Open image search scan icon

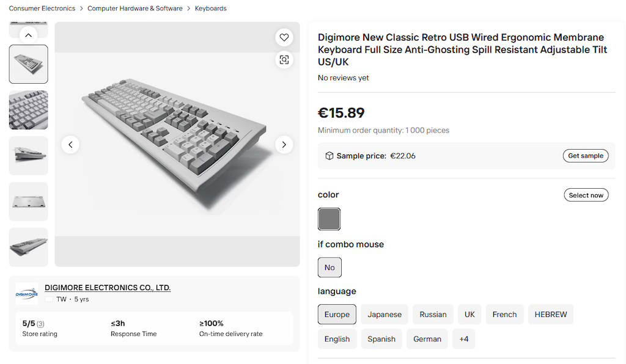284,60
